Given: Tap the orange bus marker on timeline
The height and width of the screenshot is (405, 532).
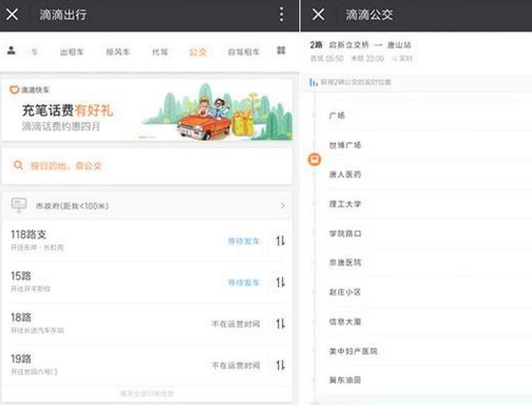Looking at the screenshot, I should click(x=315, y=159).
